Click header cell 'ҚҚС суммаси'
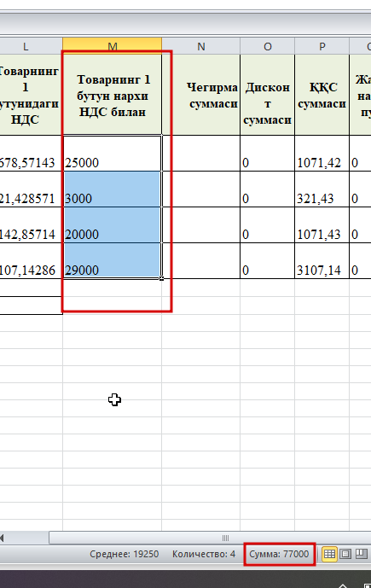This screenshot has width=371, height=588. click(322, 96)
